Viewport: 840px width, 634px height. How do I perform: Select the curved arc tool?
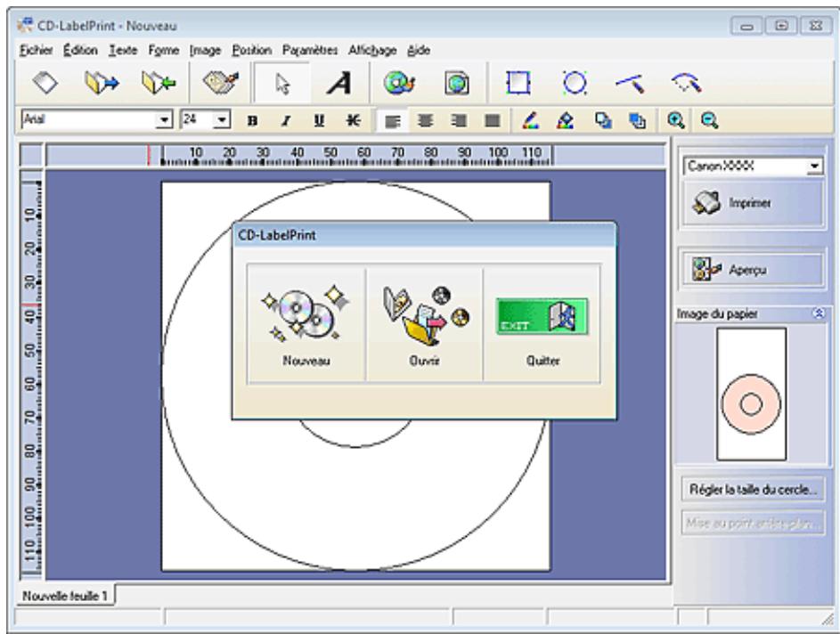coord(687,83)
